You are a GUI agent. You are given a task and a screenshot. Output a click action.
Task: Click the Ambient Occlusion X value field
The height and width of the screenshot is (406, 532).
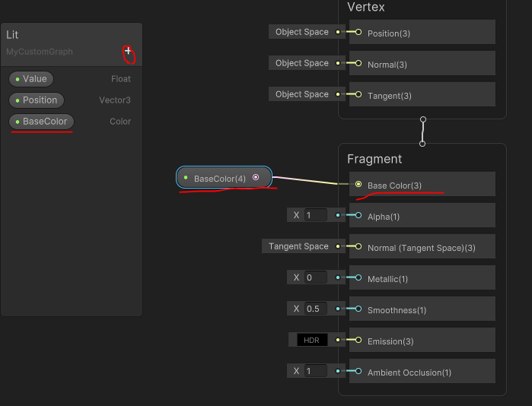pos(316,371)
